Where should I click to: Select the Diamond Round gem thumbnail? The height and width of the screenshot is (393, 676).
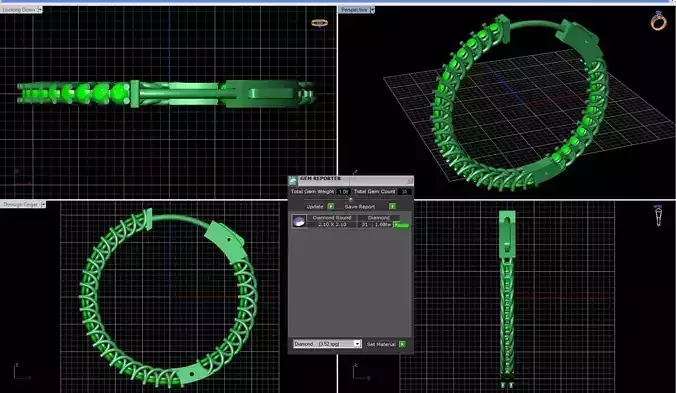(299, 221)
